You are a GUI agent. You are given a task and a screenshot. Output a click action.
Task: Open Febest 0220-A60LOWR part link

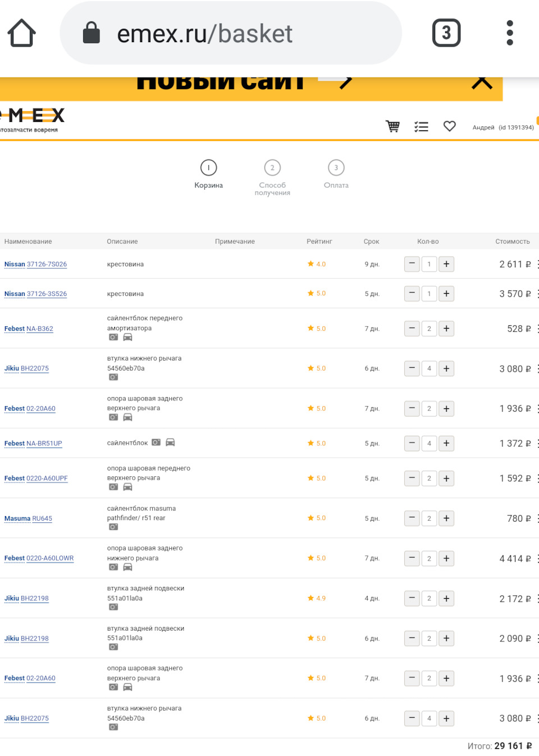click(x=39, y=558)
